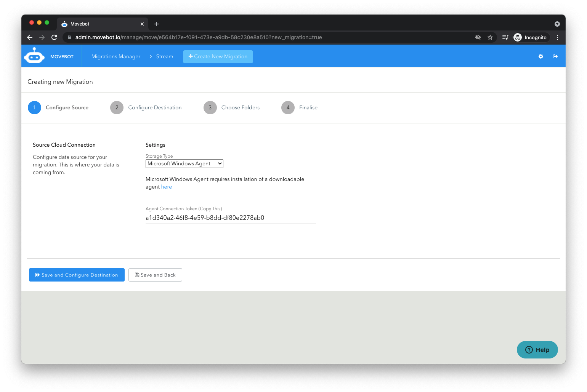Open the Storage Type dropdown
The width and height of the screenshot is (587, 392).
[184, 163]
